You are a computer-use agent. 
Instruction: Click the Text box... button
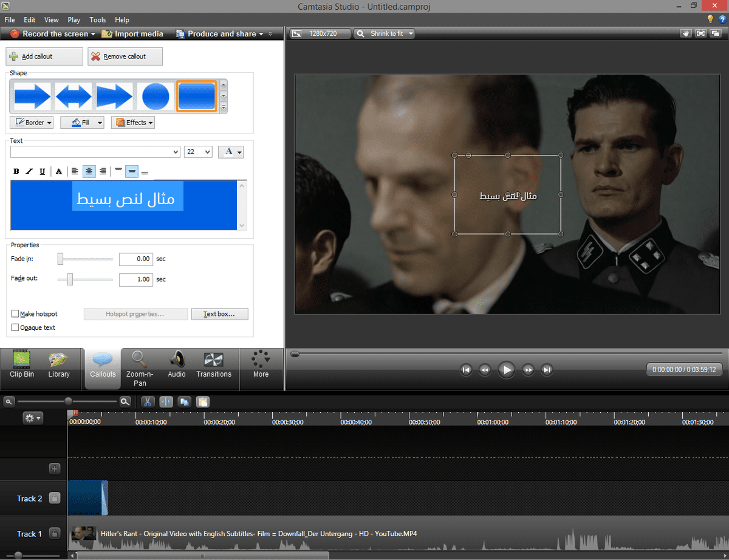point(220,314)
